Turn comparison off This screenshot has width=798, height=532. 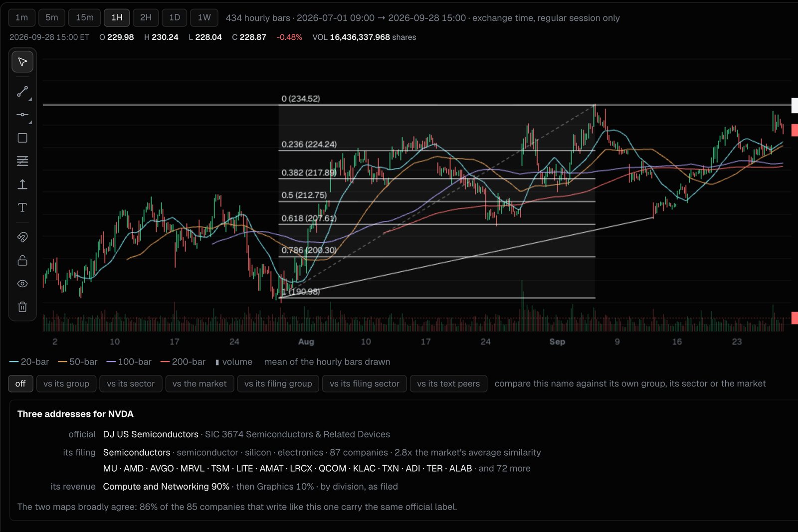tap(20, 383)
